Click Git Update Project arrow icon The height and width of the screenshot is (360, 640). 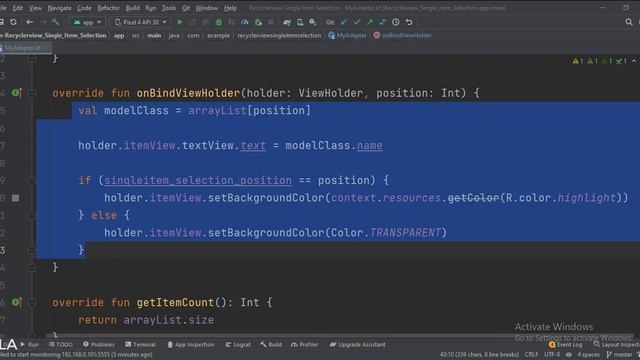coord(344,22)
